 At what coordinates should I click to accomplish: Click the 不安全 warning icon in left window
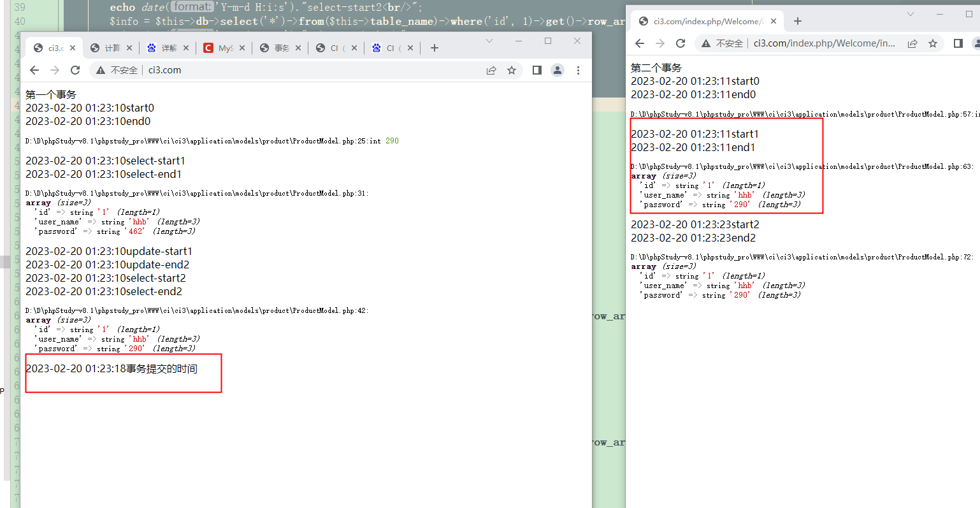[101, 70]
